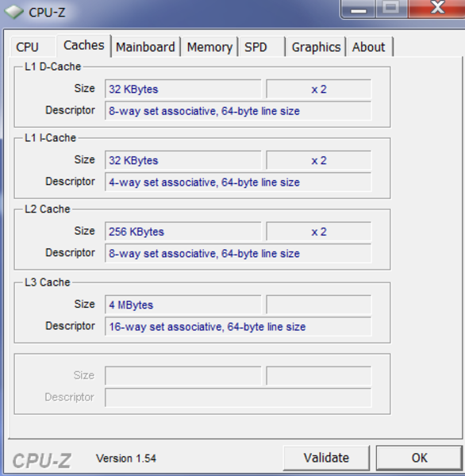This screenshot has height=476, width=465.
Task: Click the L1 D-Cache group label
Action: point(53,67)
